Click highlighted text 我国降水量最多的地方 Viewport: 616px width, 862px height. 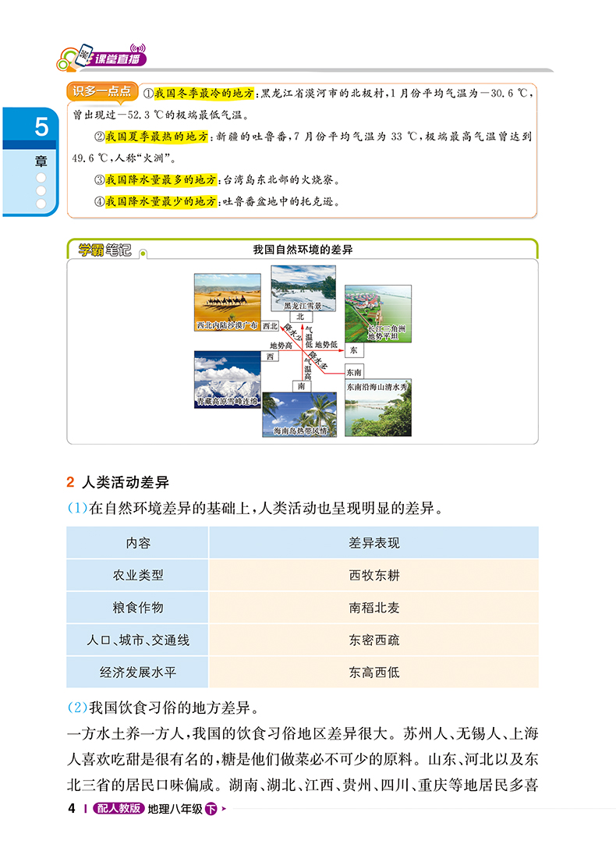coord(161,179)
